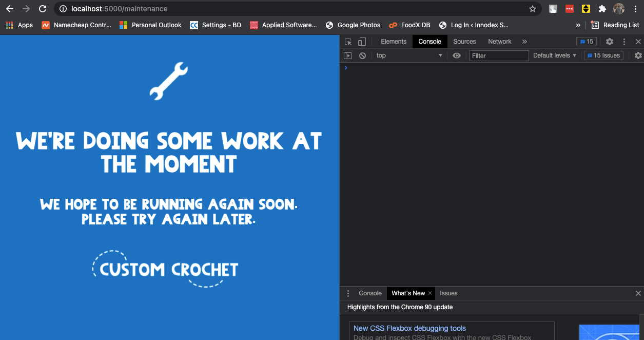This screenshot has height=340, width=644.
Task: Open the Applied Software... bookmark
Action: 283,25
